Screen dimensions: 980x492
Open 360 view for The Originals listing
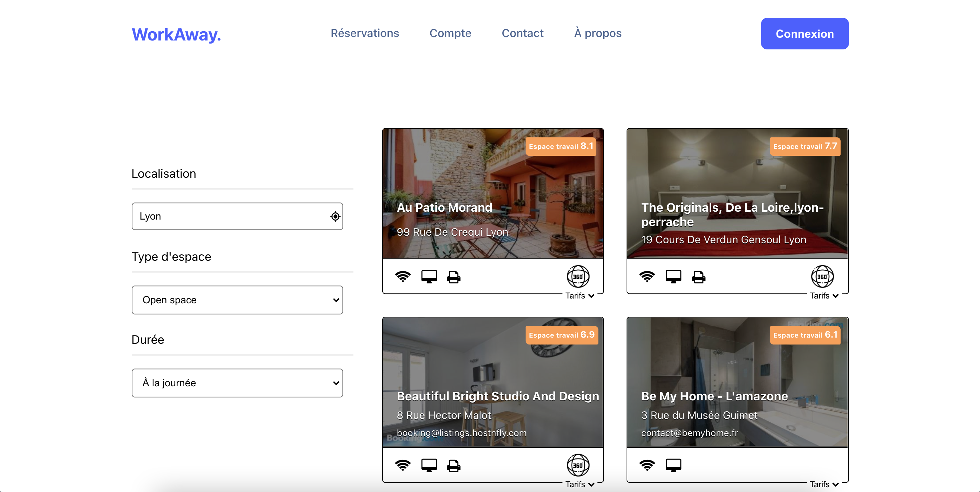click(x=822, y=277)
